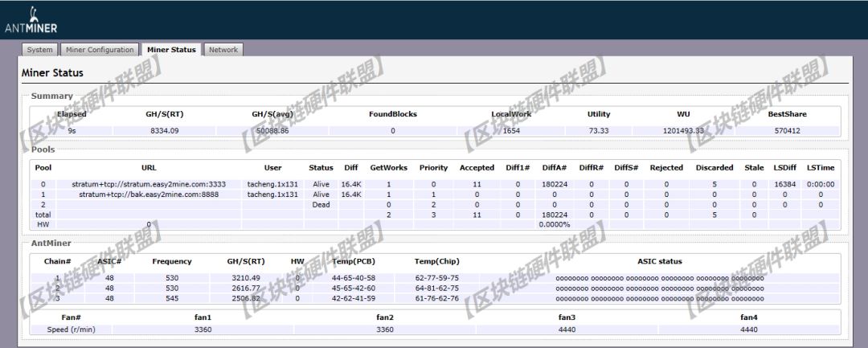This screenshot has width=868, height=348.
Task: Click the Discarded column header
Action: tap(714, 168)
